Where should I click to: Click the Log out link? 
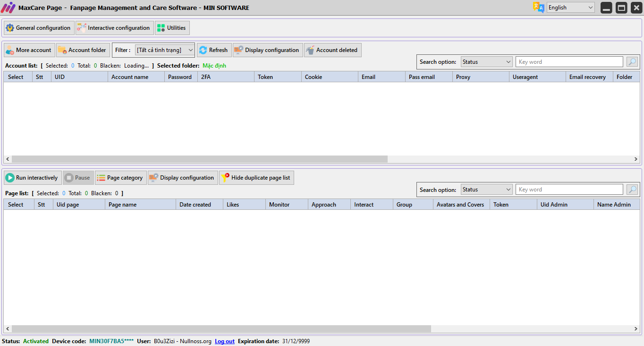tap(225, 341)
